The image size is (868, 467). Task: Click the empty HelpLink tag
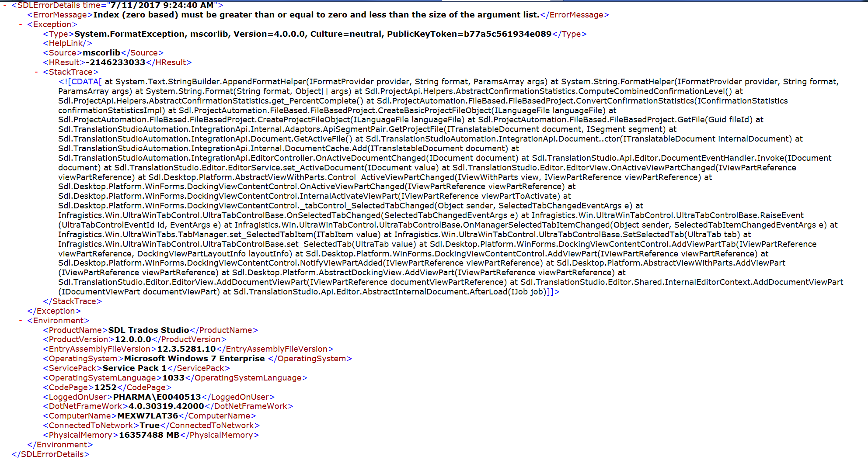[67, 43]
